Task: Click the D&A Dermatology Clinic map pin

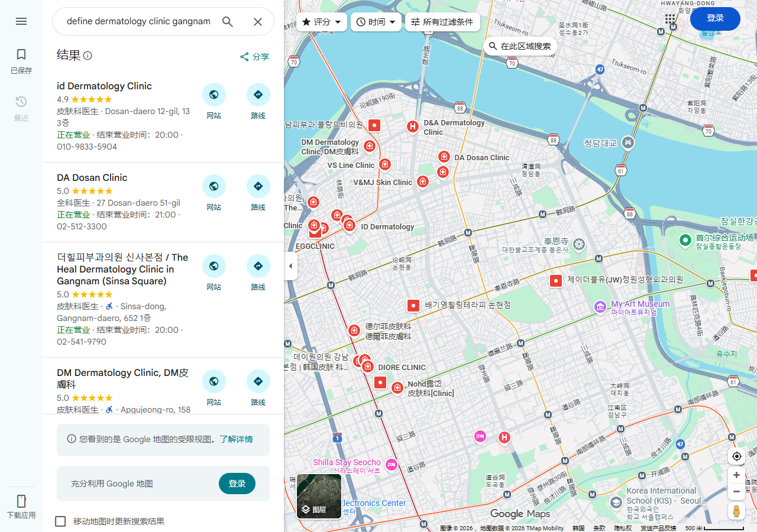Action: tap(413, 126)
